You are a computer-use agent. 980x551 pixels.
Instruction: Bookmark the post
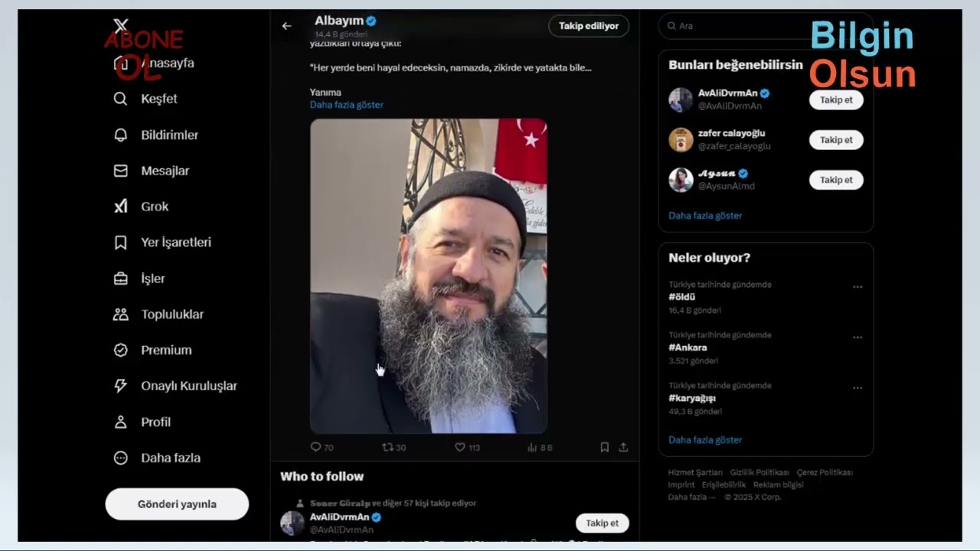click(604, 447)
